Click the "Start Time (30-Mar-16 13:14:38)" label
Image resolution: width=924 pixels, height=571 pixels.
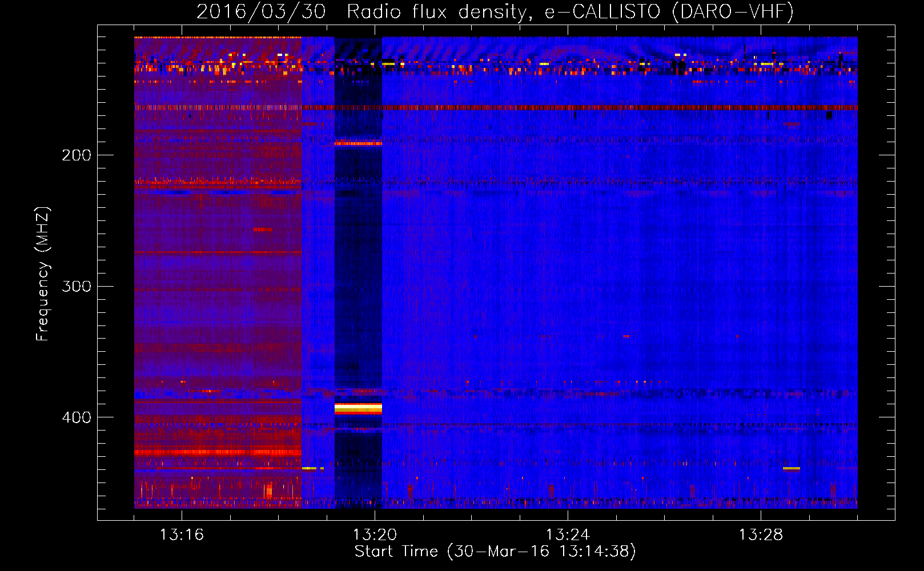coord(495,552)
